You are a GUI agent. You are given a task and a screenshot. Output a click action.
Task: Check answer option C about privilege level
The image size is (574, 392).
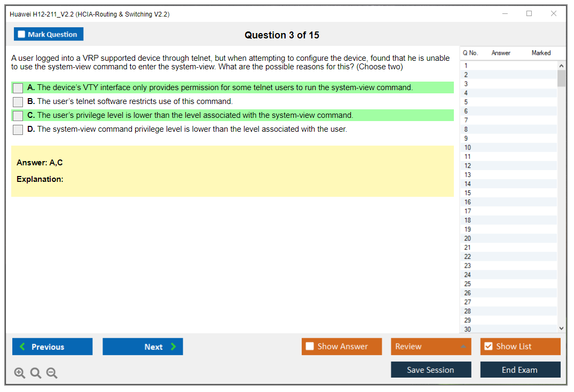click(x=18, y=116)
